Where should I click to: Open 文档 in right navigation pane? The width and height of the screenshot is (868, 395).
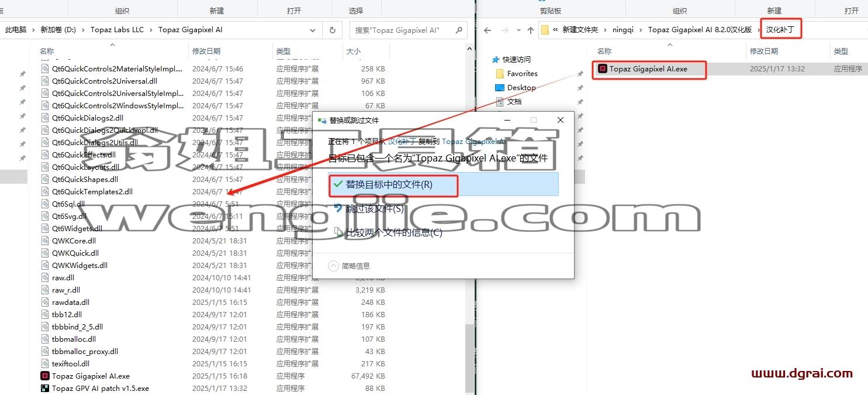514,101
